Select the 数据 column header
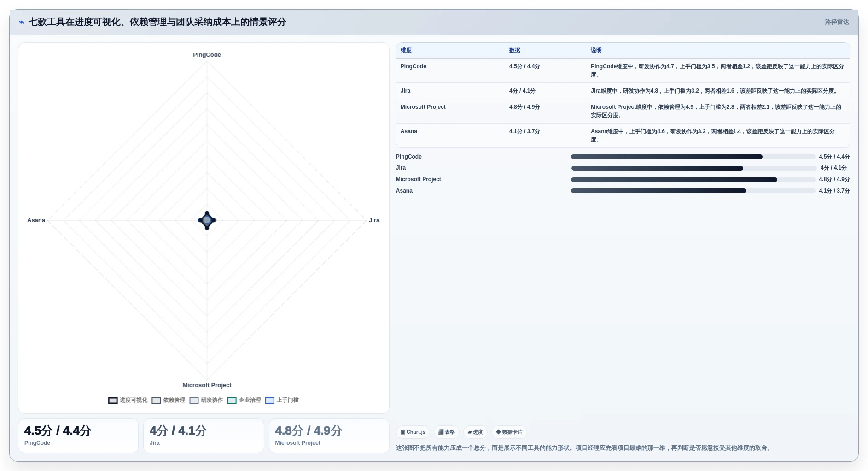The width and height of the screenshot is (868, 471). [x=515, y=51]
